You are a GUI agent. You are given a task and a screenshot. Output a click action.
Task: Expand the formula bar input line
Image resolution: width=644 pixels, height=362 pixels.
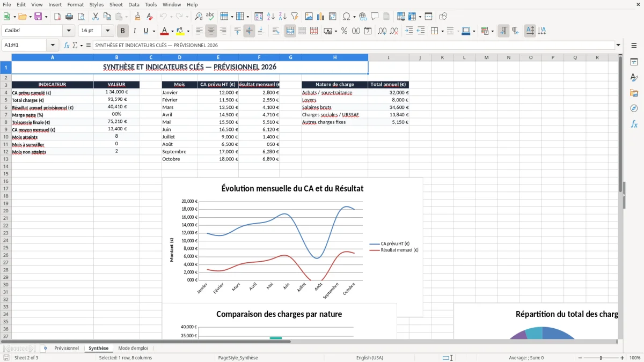click(619, 46)
